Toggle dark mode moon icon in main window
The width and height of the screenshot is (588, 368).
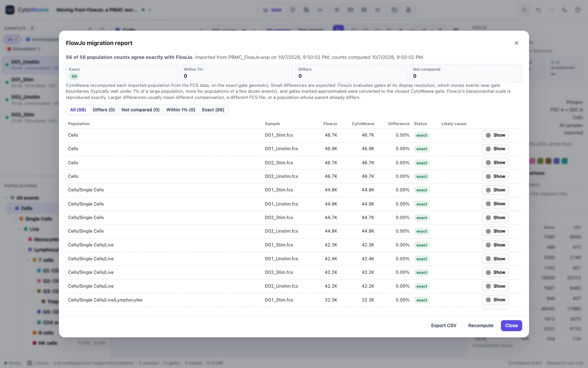[x=564, y=10]
